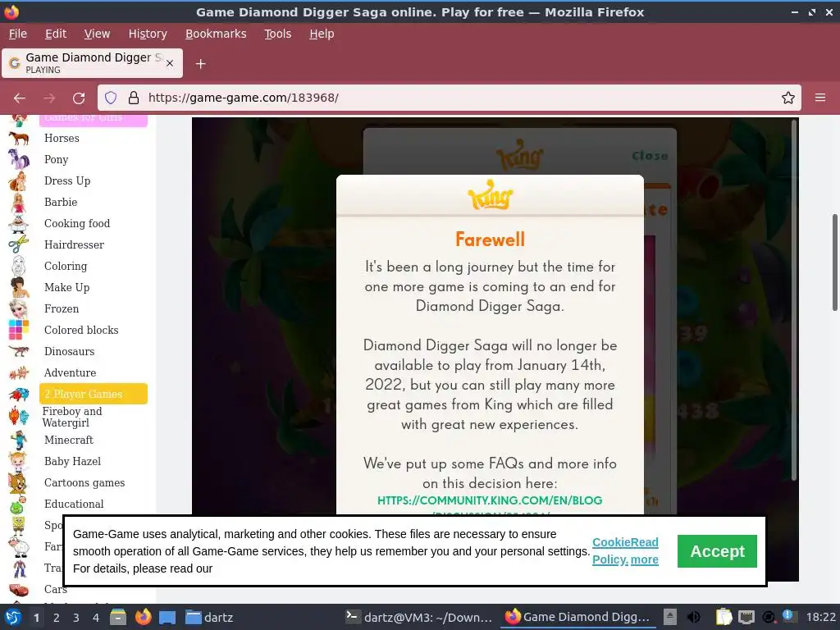Open the Minecraft games link
The height and width of the screenshot is (630, 840).
pyautogui.click(x=69, y=441)
